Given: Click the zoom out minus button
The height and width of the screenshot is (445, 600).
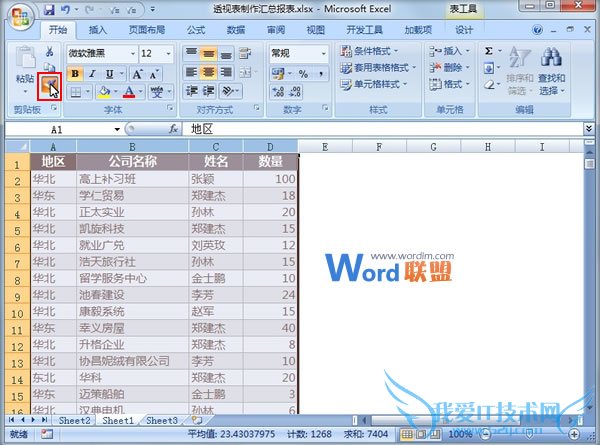Looking at the screenshot, I should coord(486,434).
